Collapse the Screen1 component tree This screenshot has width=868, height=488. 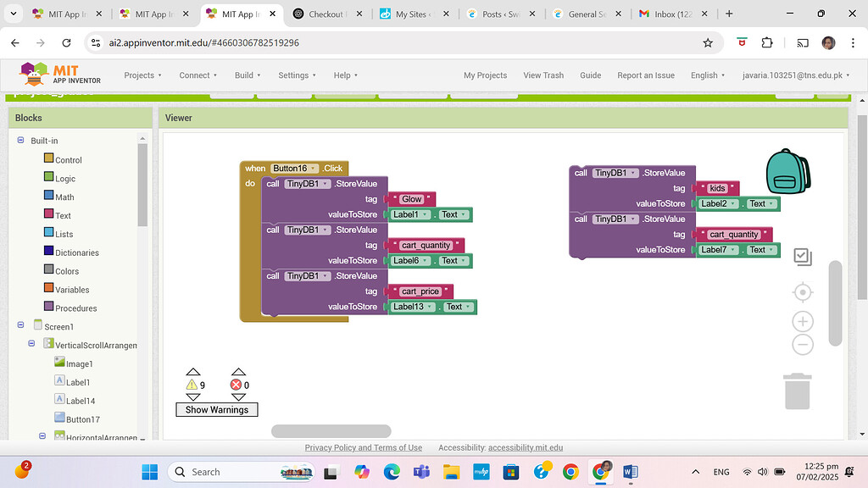click(x=21, y=325)
